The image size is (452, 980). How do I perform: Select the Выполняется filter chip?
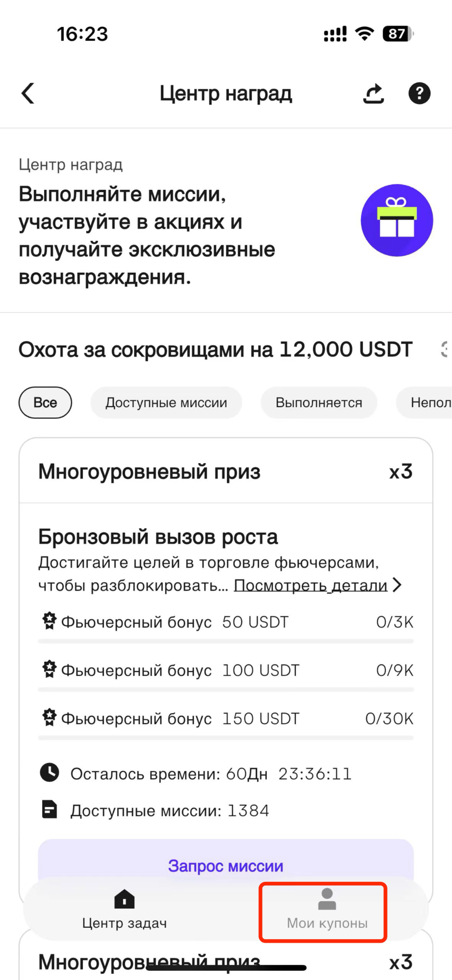(319, 402)
